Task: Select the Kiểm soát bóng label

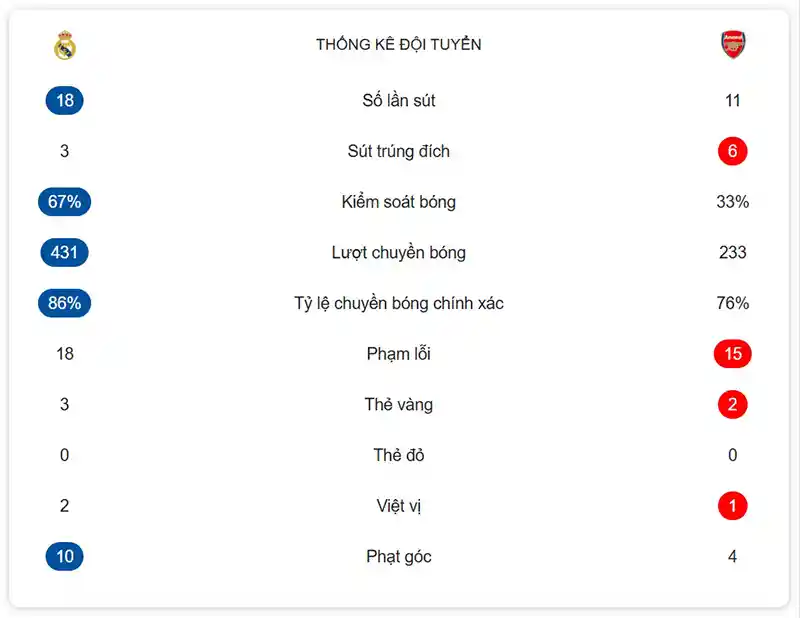Action: (399, 202)
